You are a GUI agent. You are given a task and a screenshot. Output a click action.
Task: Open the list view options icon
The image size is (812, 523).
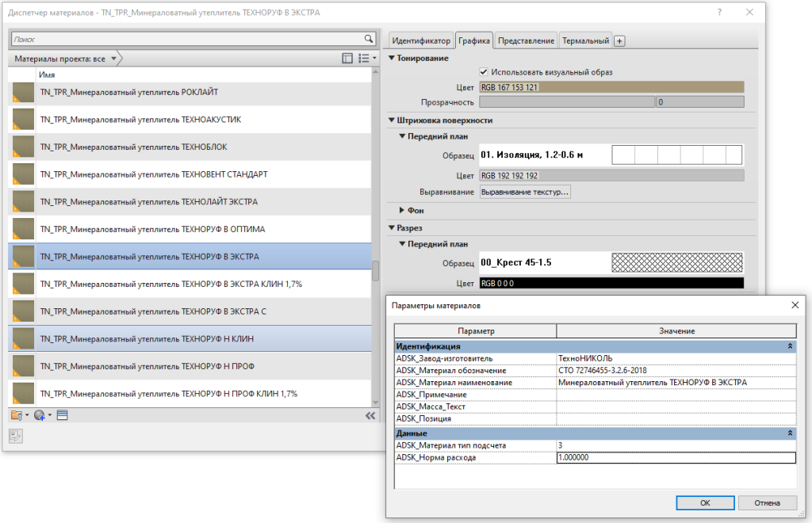tap(365, 58)
